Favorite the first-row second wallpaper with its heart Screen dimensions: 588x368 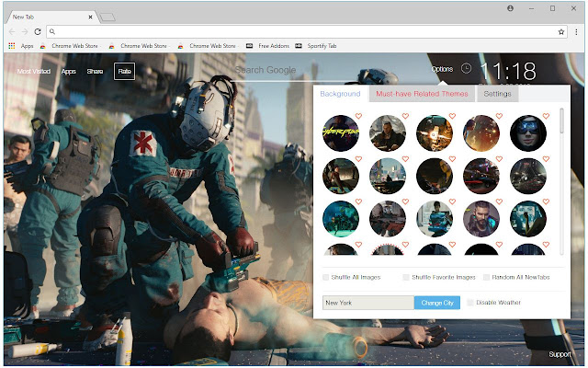405,116
